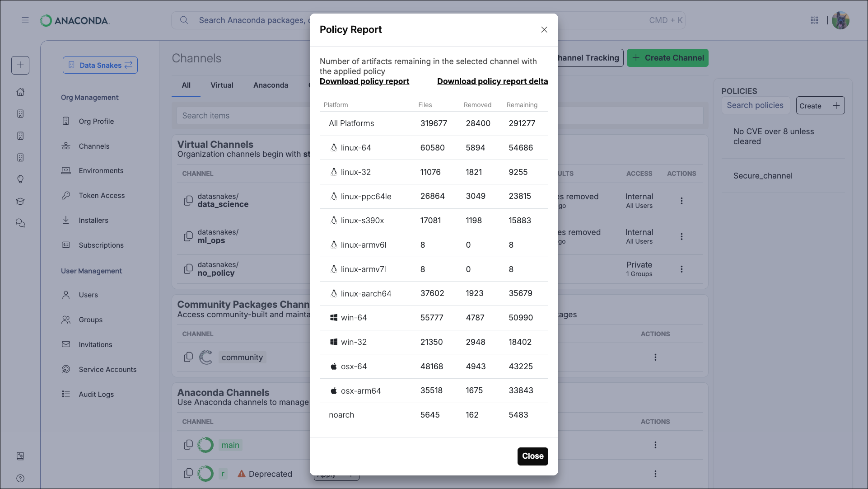Screen dimensions: 868x489
Task: Click your profile avatar photo
Action: (841, 20)
